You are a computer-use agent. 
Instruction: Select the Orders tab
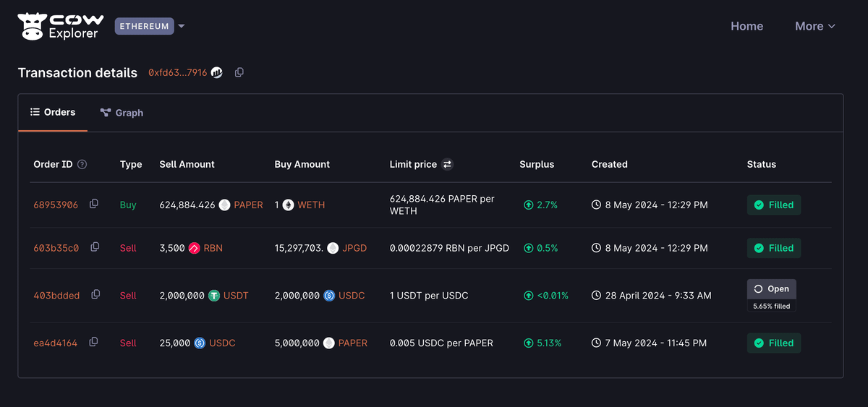click(53, 113)
